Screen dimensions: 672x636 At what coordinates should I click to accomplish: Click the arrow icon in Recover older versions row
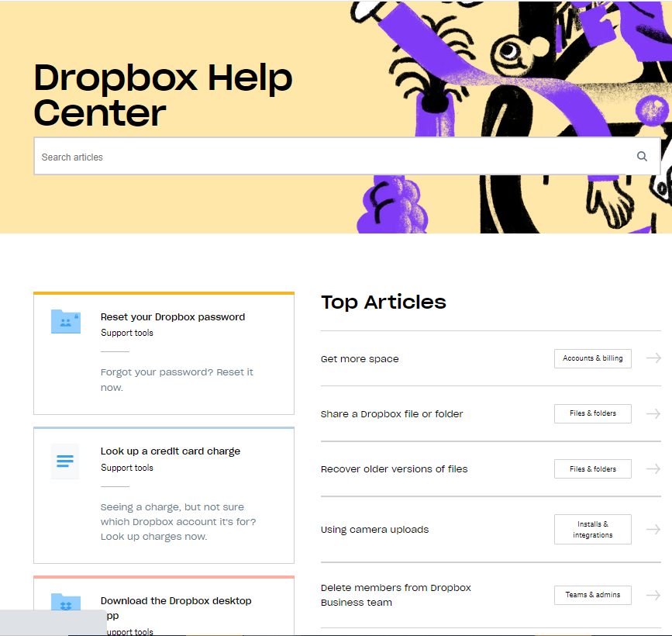[x=653, y=468]
